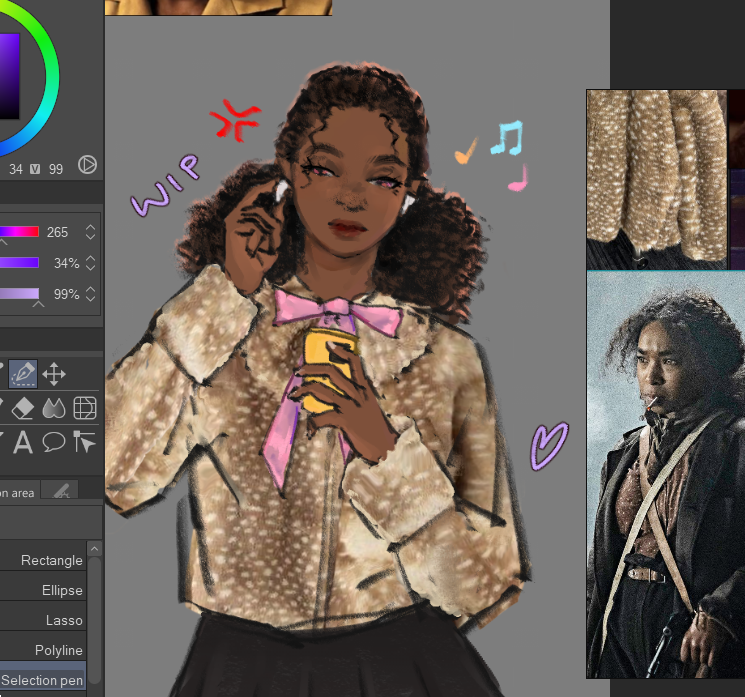Click the sub tool list scrollbar thumb
Viewport: 745px width, 697px height.
(95, 620)
